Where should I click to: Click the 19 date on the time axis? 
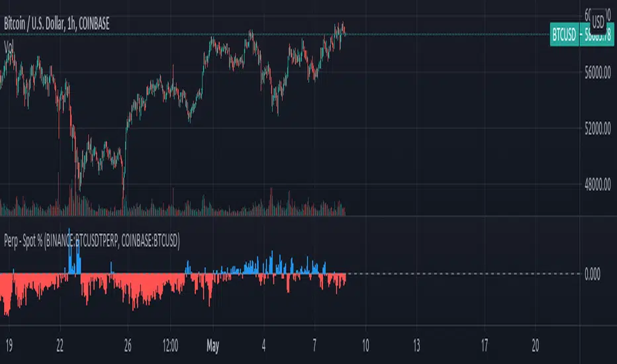point(8,344)
